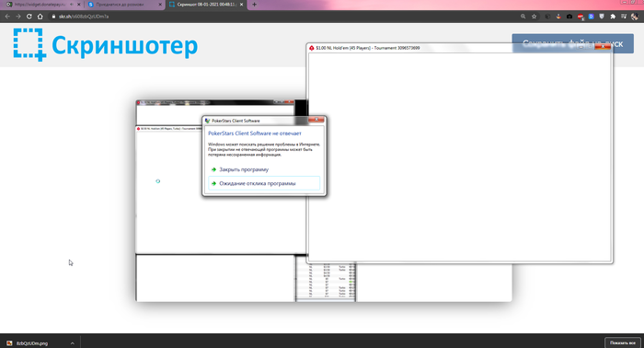Choose 'Ожидание отклика программы' option
The image size is (644, 348).
264,183
